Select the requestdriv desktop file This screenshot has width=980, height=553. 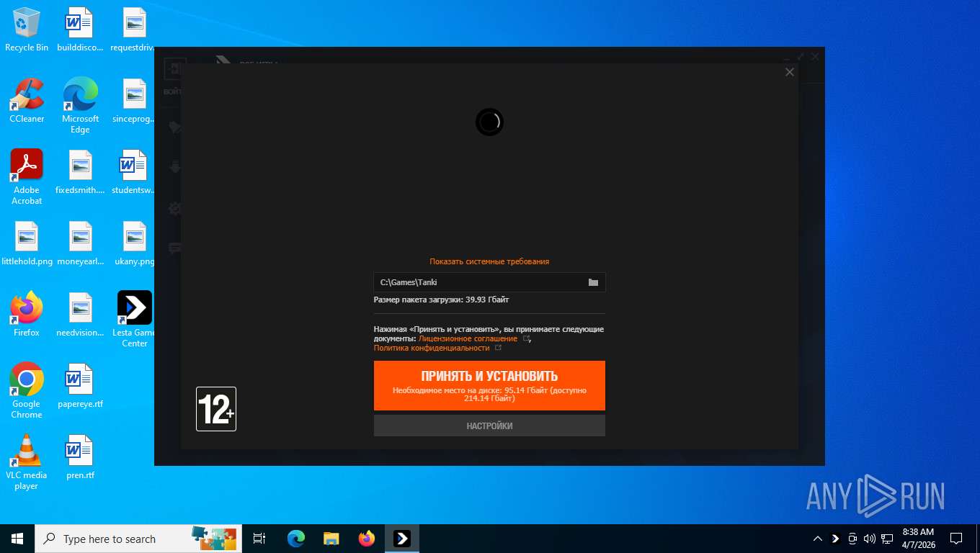(x=135, y=30)
